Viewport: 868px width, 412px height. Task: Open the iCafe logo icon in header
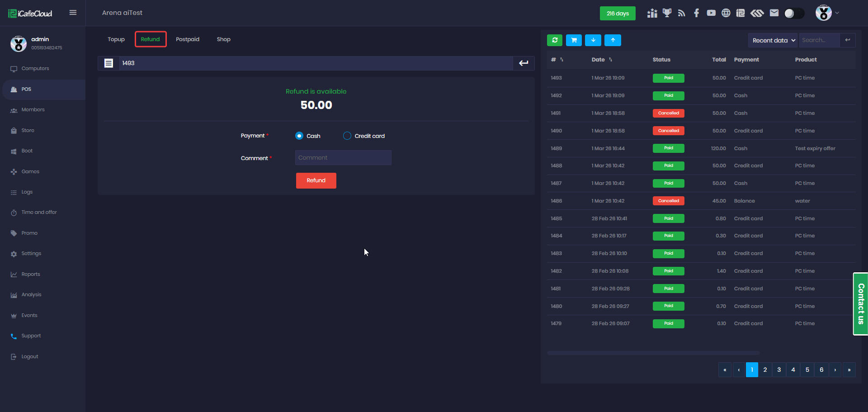pyautogui.click(x=741, y=13)
